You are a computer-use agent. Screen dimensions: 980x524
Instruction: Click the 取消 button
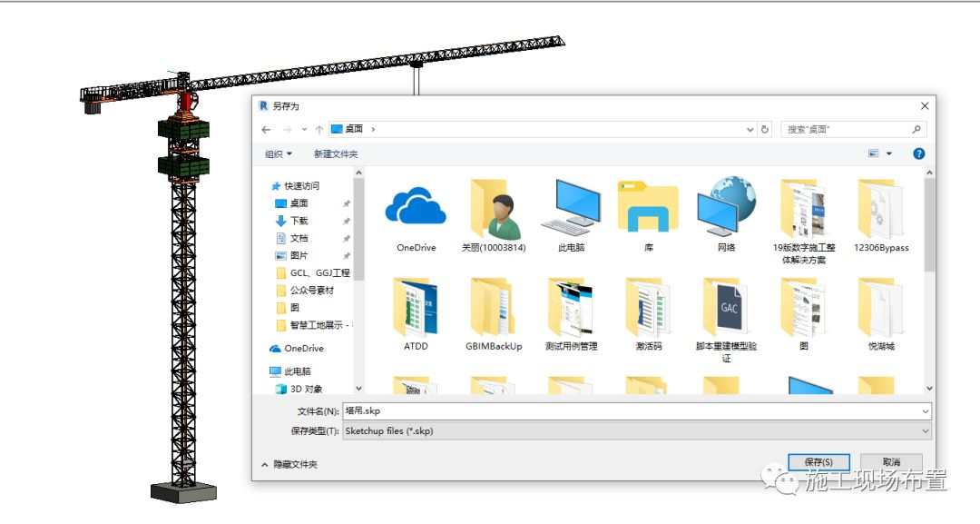891,462
